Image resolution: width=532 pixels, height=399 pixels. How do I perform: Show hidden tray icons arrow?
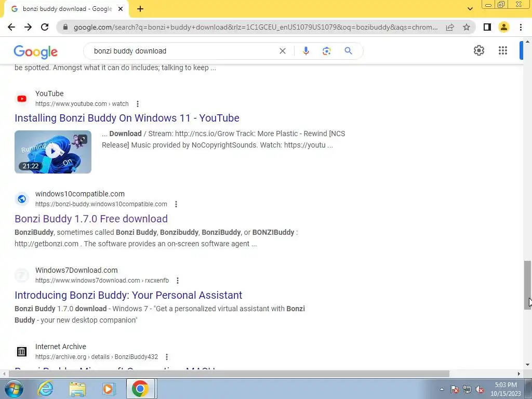[442, 389]
